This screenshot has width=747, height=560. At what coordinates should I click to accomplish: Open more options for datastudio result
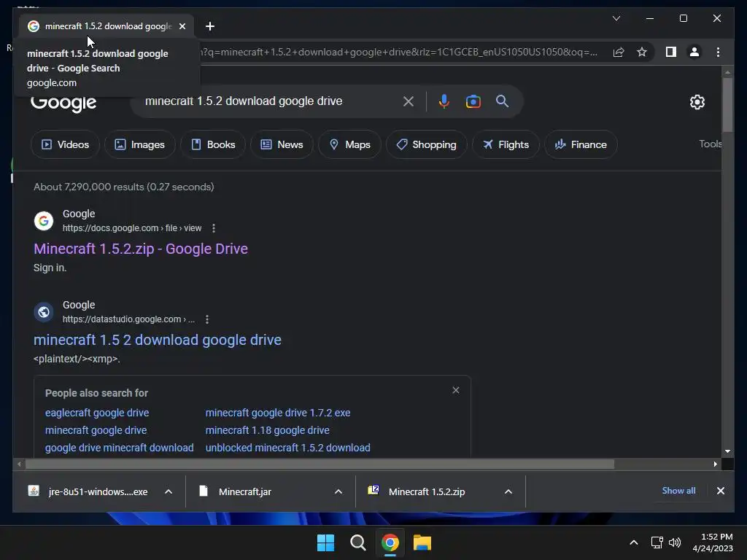click(x=206, y=319)
